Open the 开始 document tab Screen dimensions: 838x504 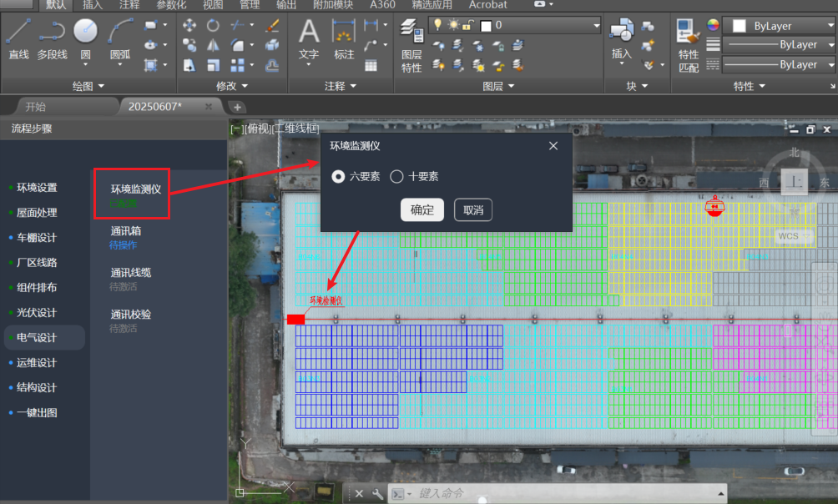[36, 107]
